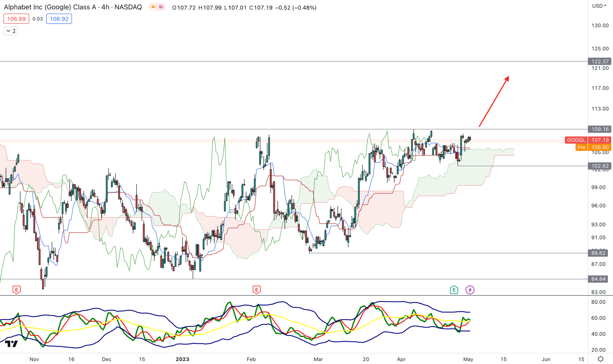Click the May label on time axis
This screenshot has width=613, height=364.
click(468, 359)
